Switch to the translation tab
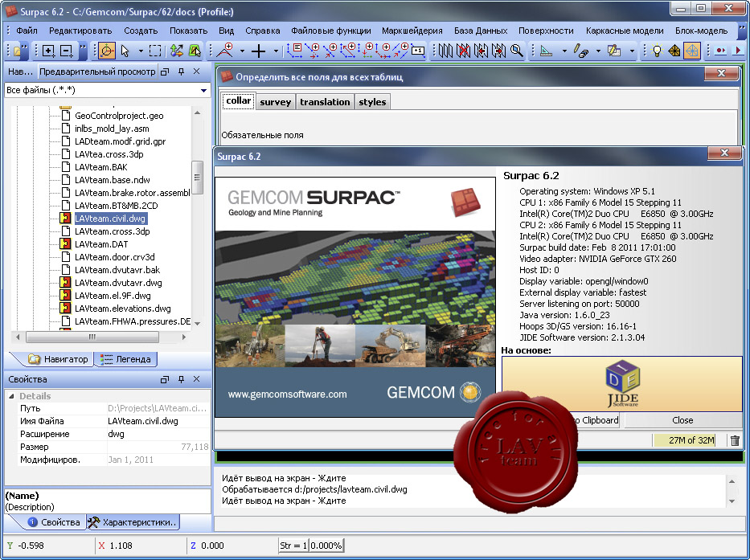750x560 pixels. [x=325, y=102]
